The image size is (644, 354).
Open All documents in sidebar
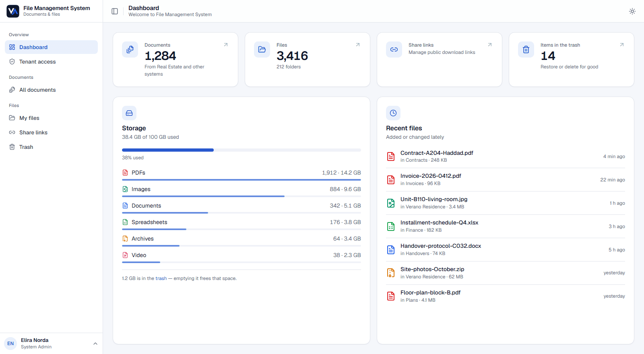51,90
